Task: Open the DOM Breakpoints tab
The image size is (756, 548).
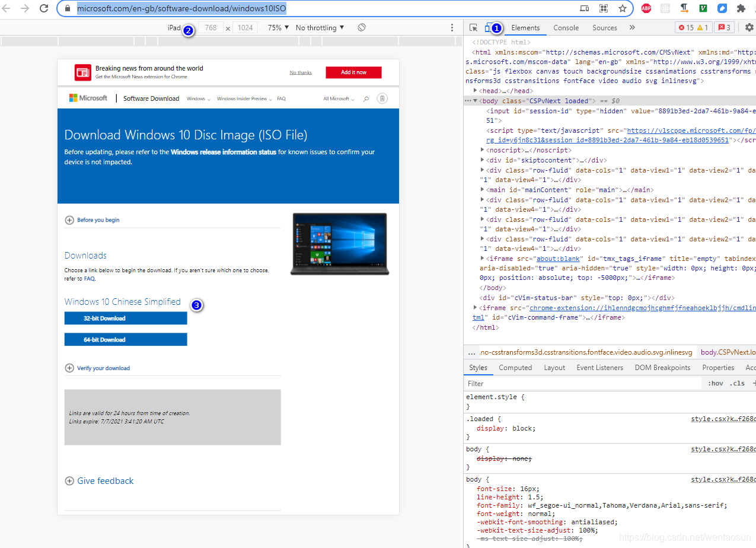Action: click(662, 368)
